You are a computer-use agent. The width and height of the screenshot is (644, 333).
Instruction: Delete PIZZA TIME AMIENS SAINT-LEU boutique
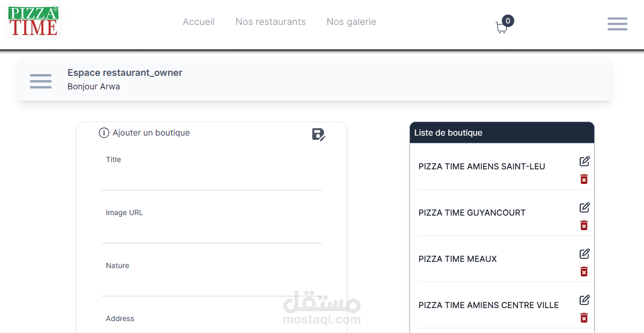point(584,179)
